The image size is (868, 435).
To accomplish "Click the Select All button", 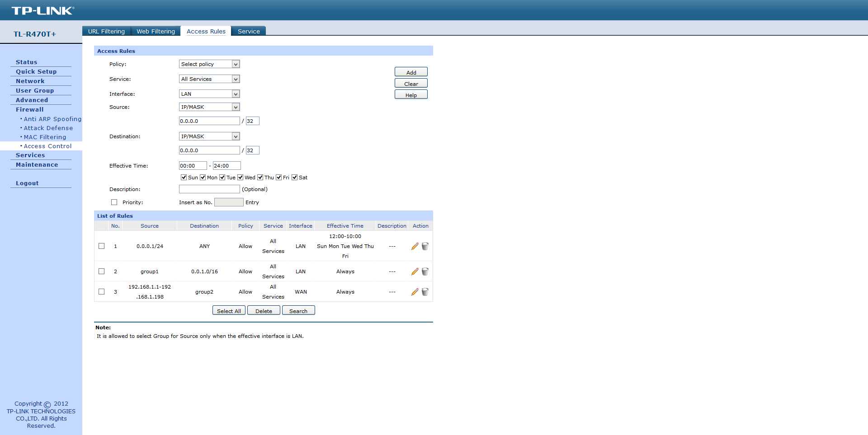I will pos(229,311).
